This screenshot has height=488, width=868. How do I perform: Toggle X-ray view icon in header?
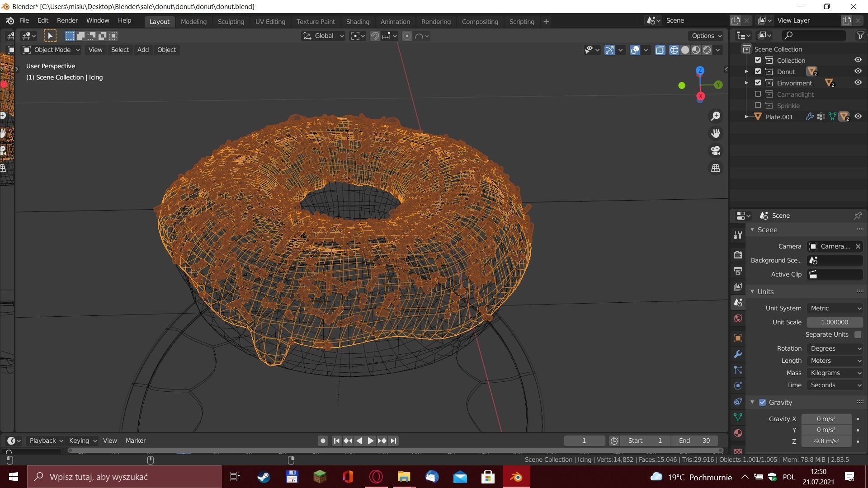coord(660,50)
